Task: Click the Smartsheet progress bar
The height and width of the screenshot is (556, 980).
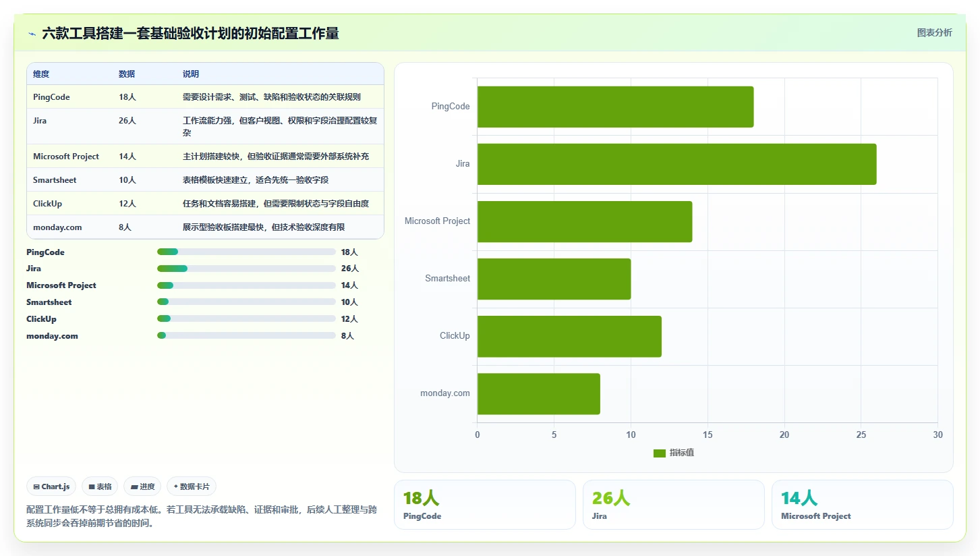Action: point(246,302)
